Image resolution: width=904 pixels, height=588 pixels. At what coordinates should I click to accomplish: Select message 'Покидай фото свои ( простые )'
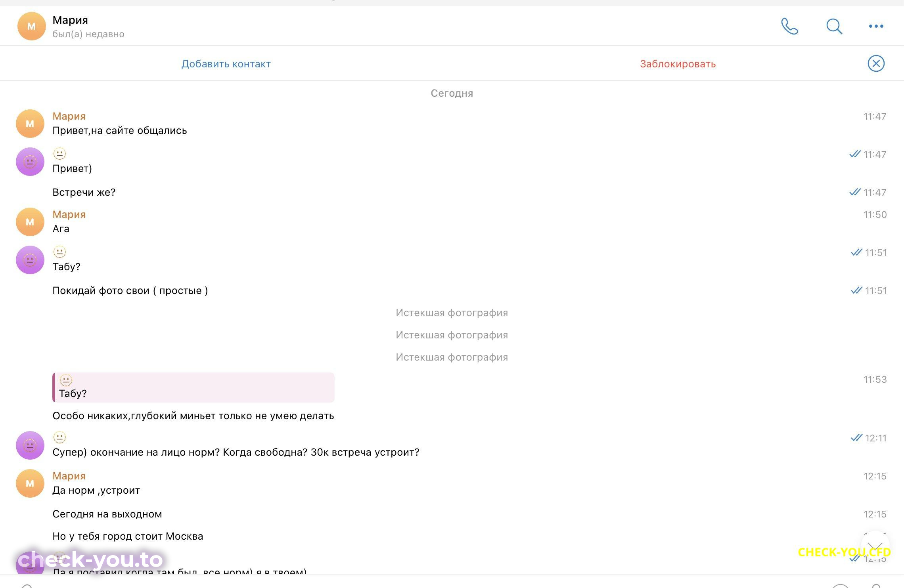tap(130, 290)
